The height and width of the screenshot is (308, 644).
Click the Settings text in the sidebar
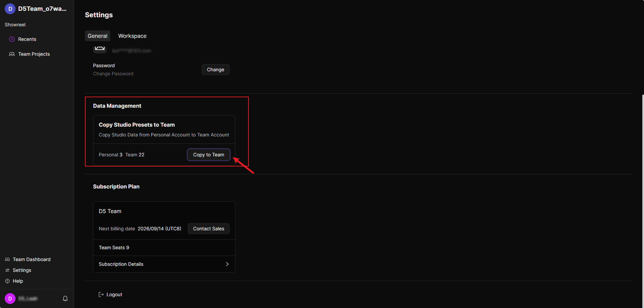tap(22, 270)
